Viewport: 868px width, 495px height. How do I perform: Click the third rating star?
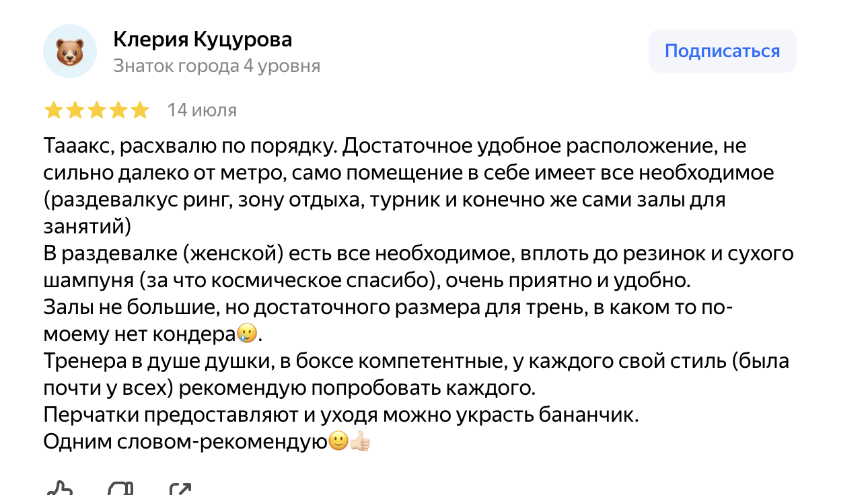pyautogui.click(x=96, y=110)
